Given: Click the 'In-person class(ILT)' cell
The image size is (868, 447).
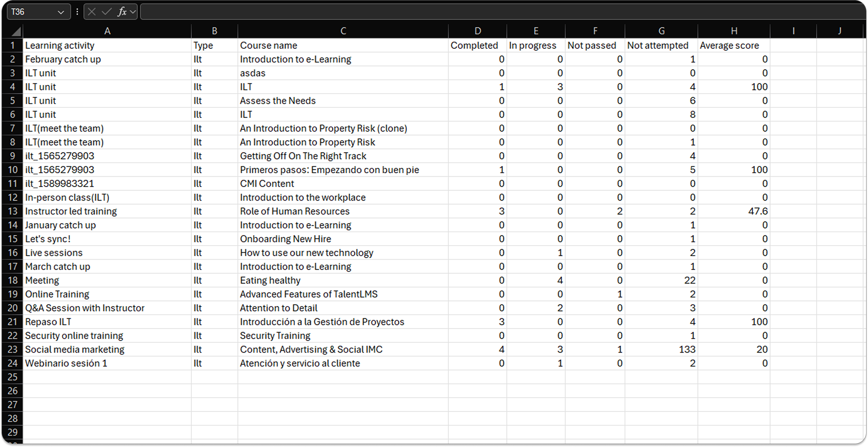Looking at the screenshot, I should (x=107, y=198).
